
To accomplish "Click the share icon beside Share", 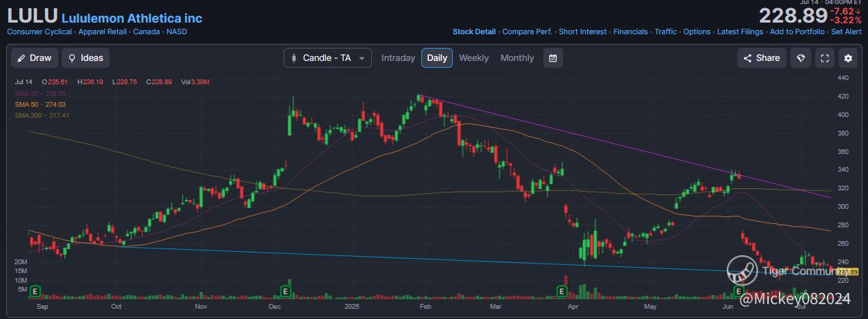I will click(x=747, y=58).
